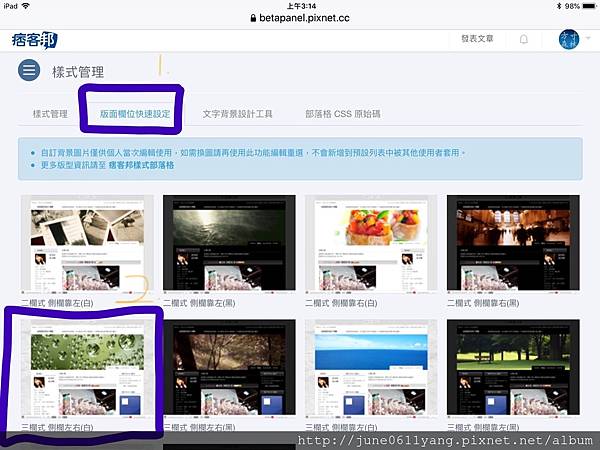Select the 三欄式 側欄左右(白) green thumbnail
This screenshot has height=450, width=600.
click(x=87, y=367)
